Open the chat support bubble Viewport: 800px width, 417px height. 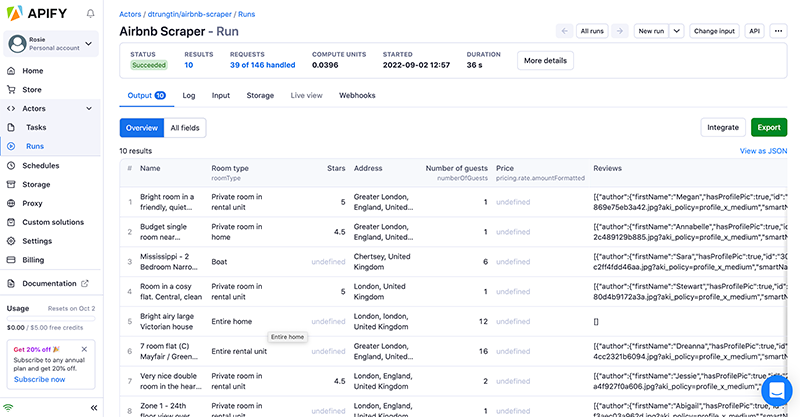point(777,391)
